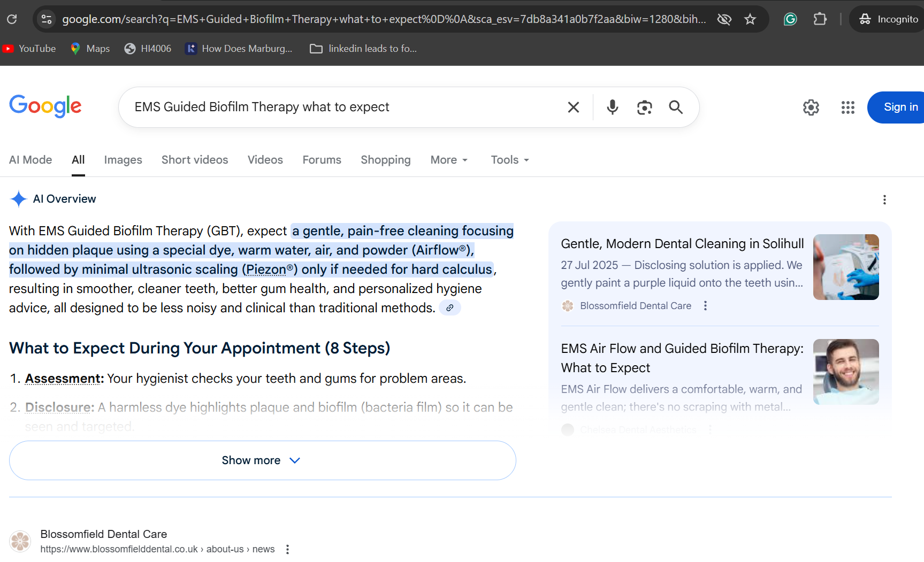Click the AI Overview sparkle icon
Image resolution: width=924 pixels, height=562 pixels.
pos(18,199)
